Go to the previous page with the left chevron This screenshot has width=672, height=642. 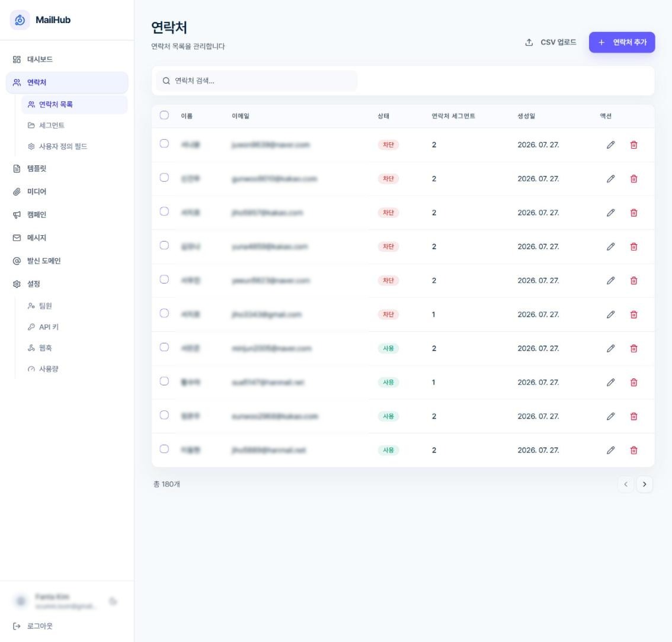point(625,484)
